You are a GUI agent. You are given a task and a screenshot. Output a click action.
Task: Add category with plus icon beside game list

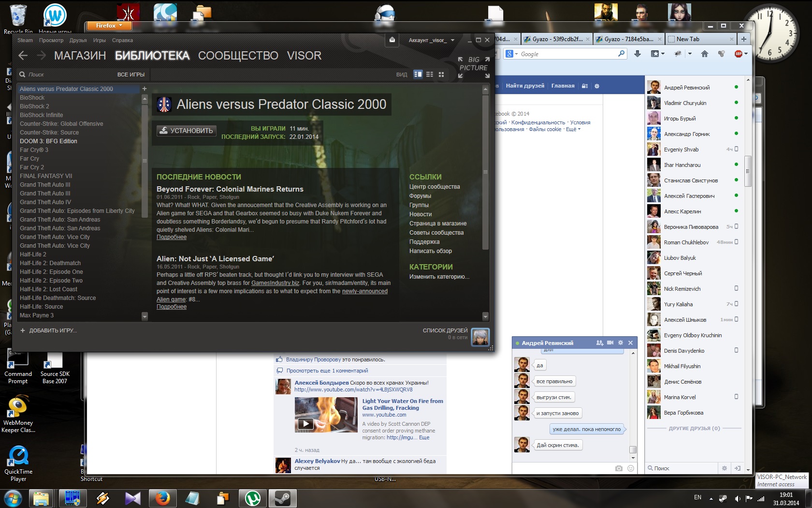[144, 89]
